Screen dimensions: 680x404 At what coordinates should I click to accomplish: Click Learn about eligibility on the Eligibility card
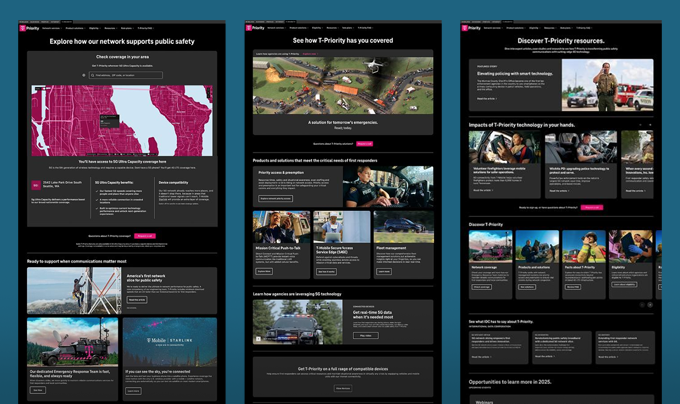click(624, 284)
